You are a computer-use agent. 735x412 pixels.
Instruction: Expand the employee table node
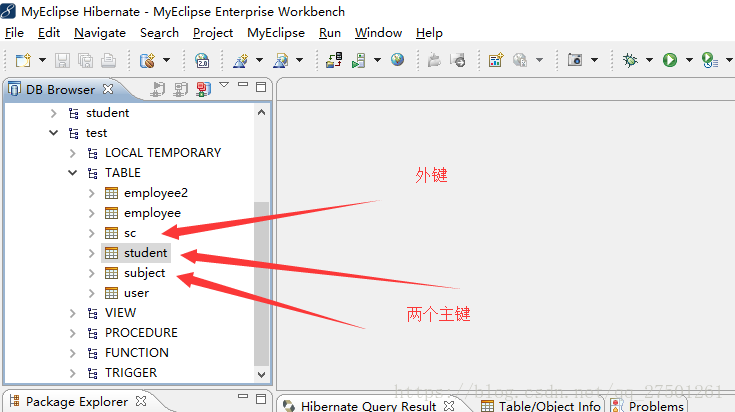pos(91,213)
